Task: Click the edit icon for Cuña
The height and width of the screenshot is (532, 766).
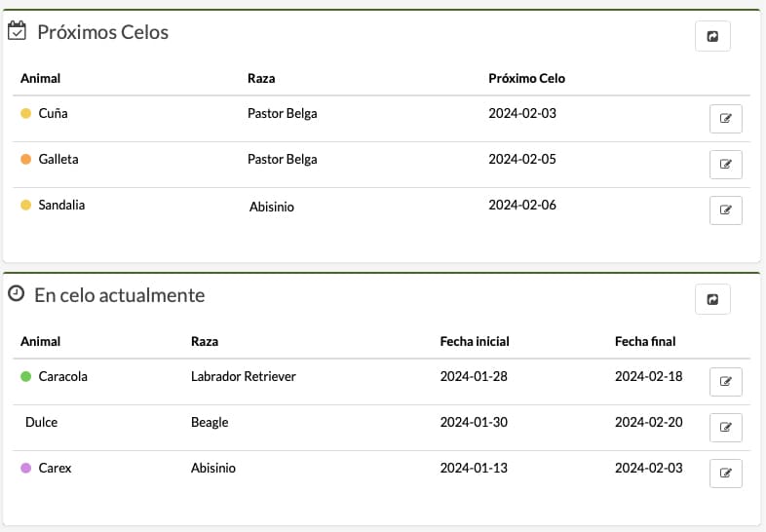Action: coord(725,119)
